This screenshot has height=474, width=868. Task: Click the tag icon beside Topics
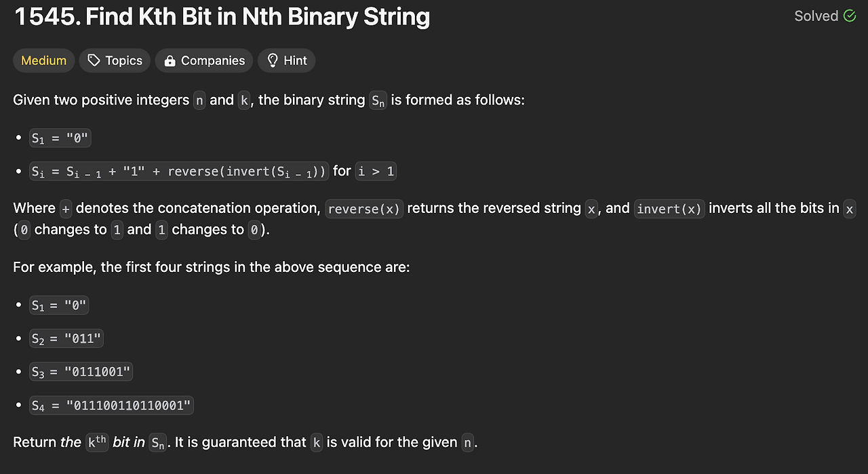pos(94,60)
